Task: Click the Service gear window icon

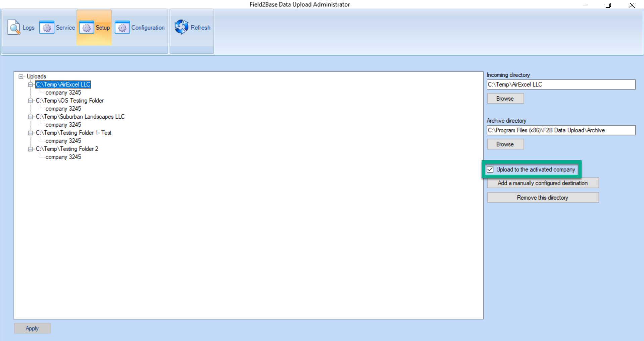Action: coord(47,27)
